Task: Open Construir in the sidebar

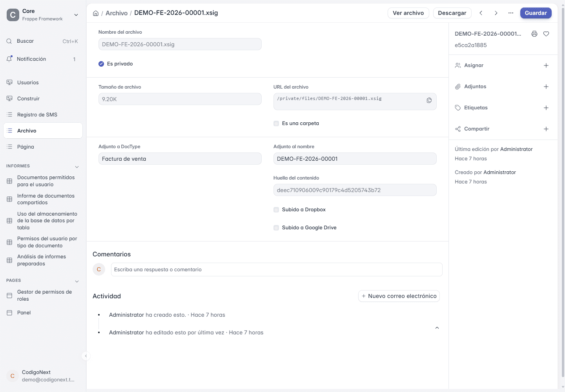Action: tap(43, 99)
